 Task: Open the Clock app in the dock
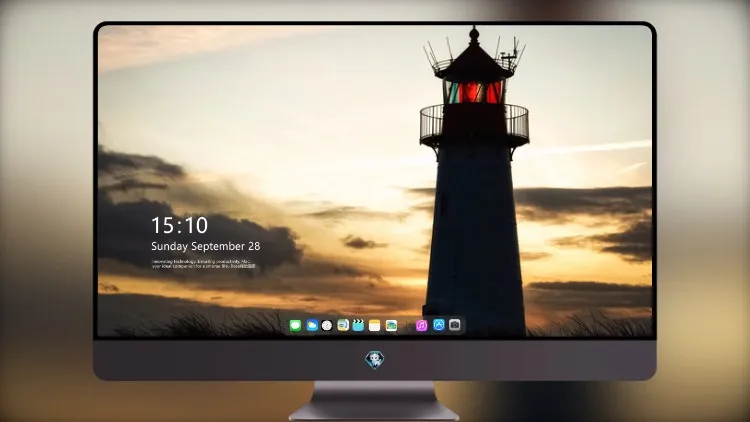click(327, 326)
